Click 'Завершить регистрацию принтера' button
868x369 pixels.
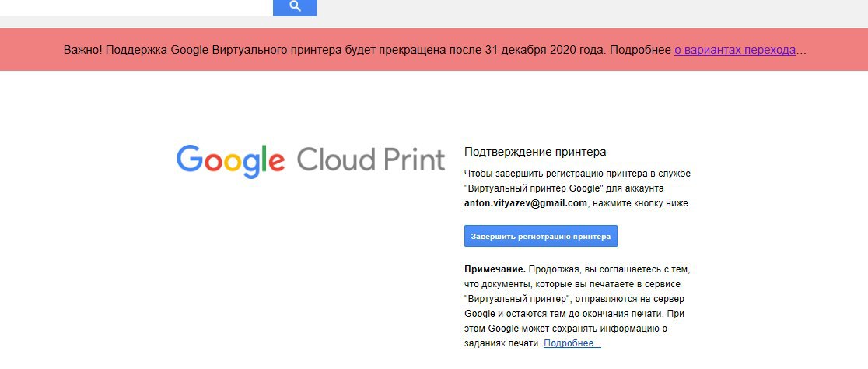541,236
